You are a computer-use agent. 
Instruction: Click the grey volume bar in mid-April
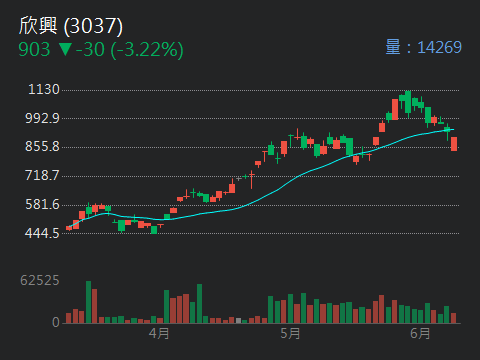(x=238, y=321)
